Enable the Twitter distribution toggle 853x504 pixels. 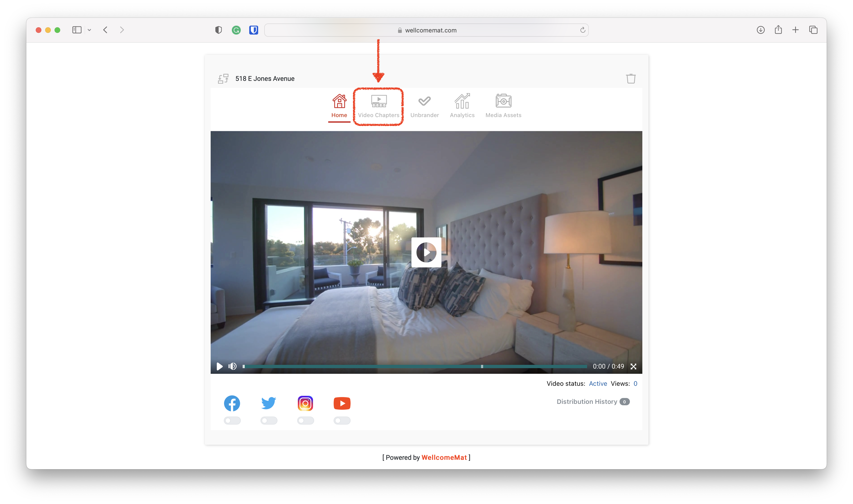[269, 421]
